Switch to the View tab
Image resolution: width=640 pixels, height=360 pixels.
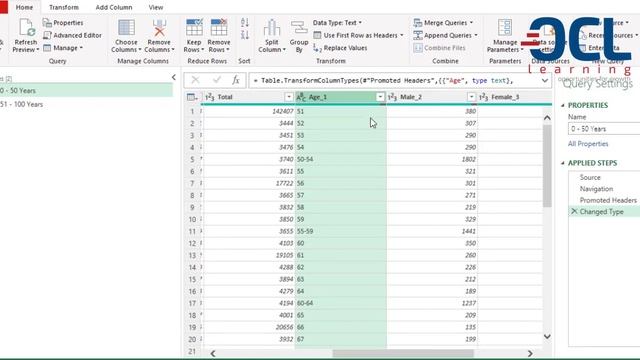156,7
